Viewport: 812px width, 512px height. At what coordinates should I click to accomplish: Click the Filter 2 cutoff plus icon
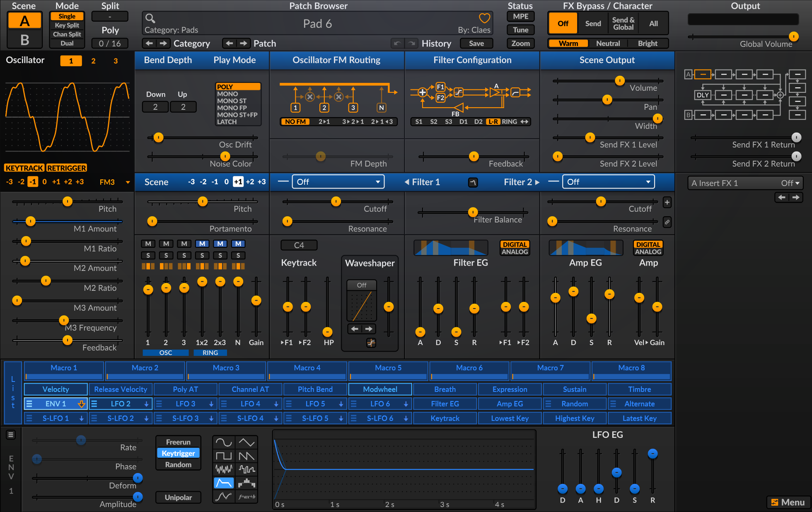click(x=667, y=203)
